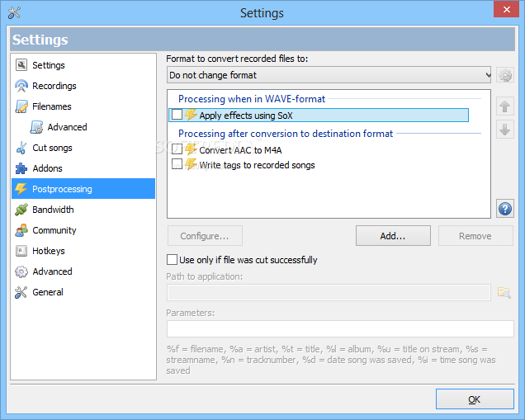Check Use only if file was cut successfully
Viewport: 525px width, 420px height.
(x=172, y=260)
